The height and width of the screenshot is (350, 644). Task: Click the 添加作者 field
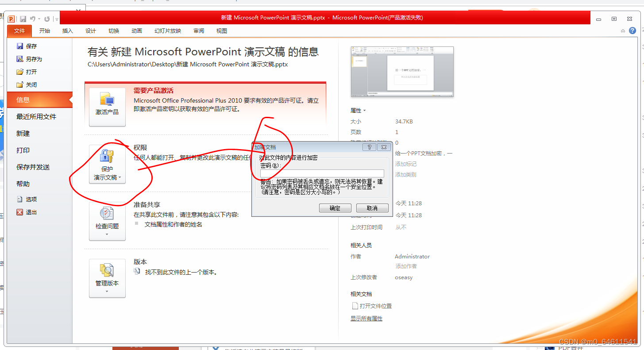click(x=406, y=266)
